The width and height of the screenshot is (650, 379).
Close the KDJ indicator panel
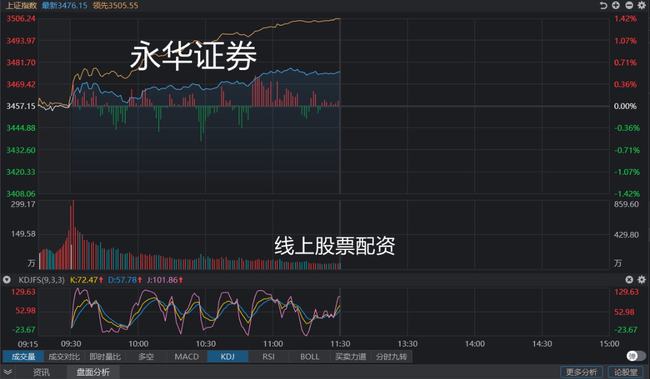(629, 279)
